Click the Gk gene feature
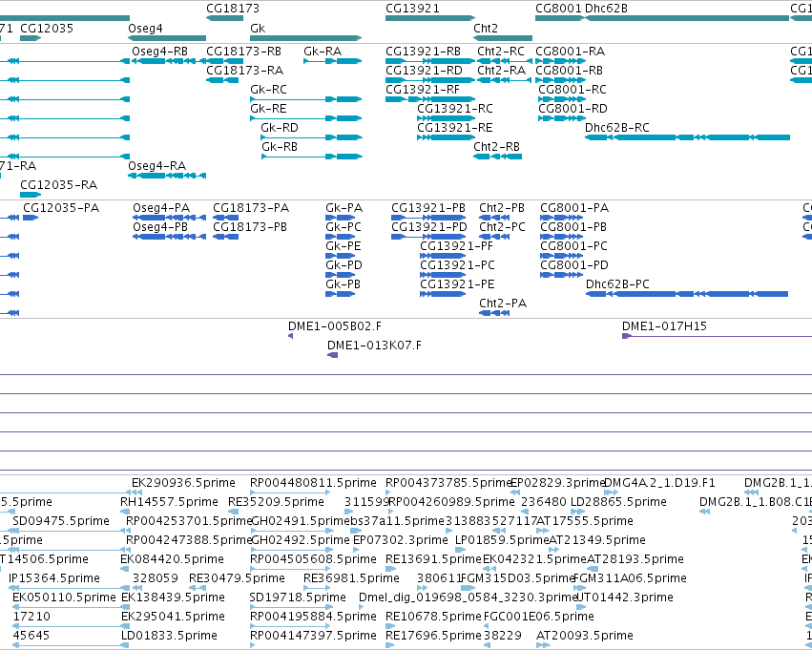 click(x=306, y=38)
